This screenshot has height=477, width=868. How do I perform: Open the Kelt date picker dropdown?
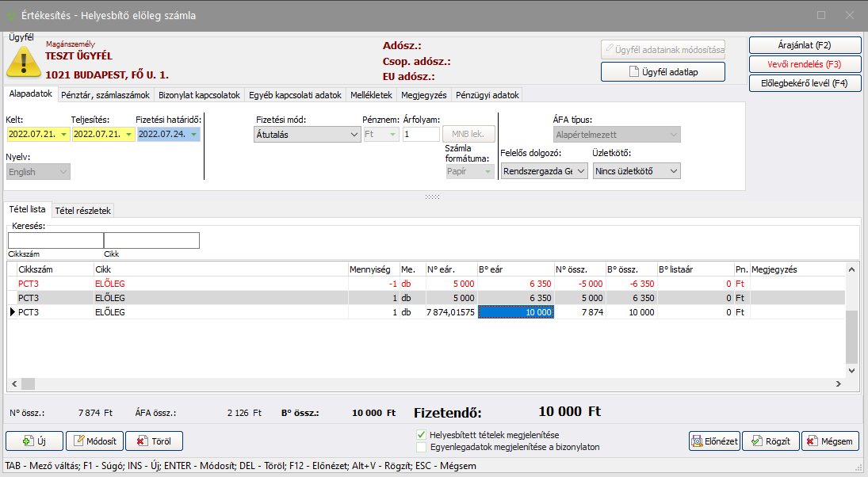coord(63,135)
